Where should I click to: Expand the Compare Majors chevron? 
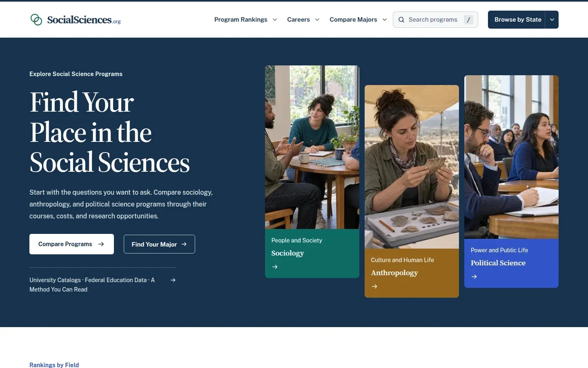[385, 20]
